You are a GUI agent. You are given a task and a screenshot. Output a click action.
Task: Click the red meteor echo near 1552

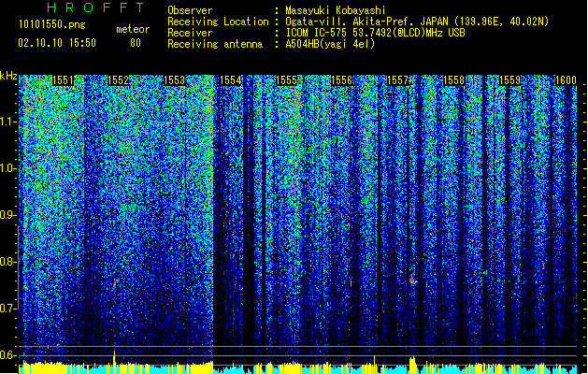point(114,283)
